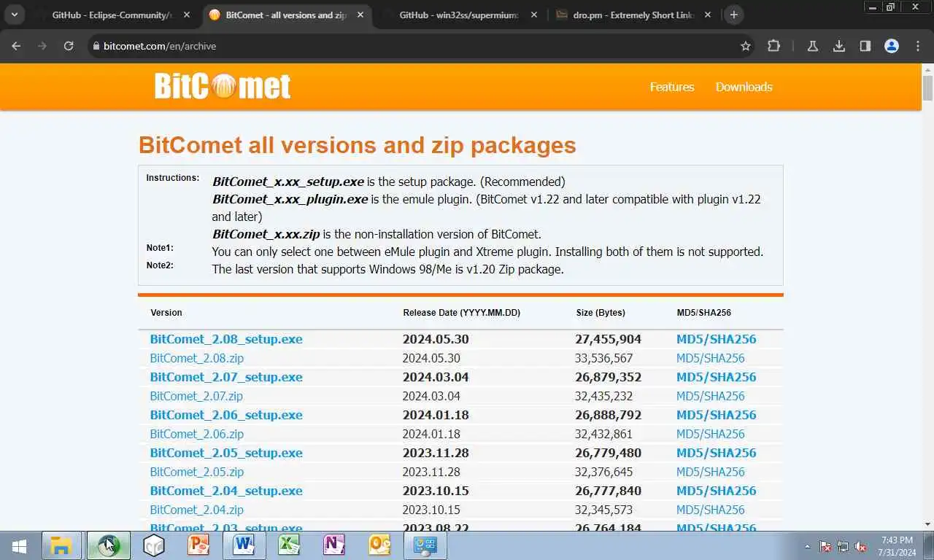
Task: Download BitComet_2.07.zip
Action: pyautogui.click(x=196, y=396)
